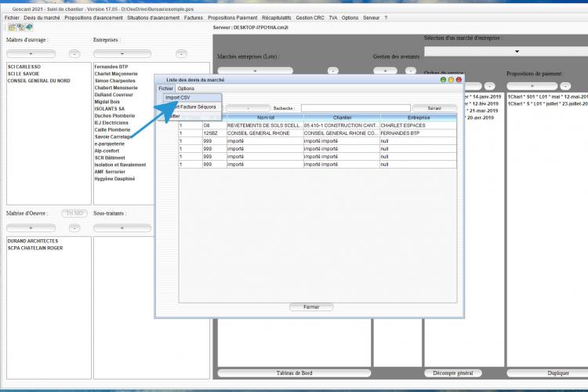Sort by the Chantier column header

342,118
